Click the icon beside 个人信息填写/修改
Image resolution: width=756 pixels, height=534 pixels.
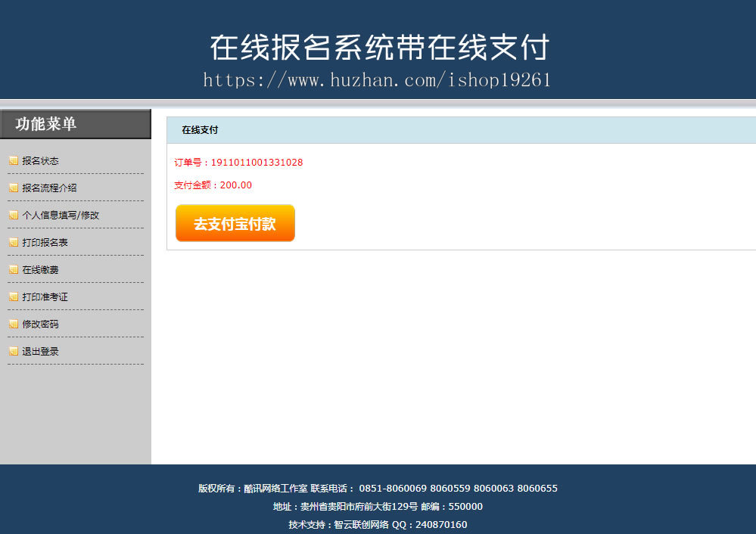pyautogui.click(x=14, y=215)
